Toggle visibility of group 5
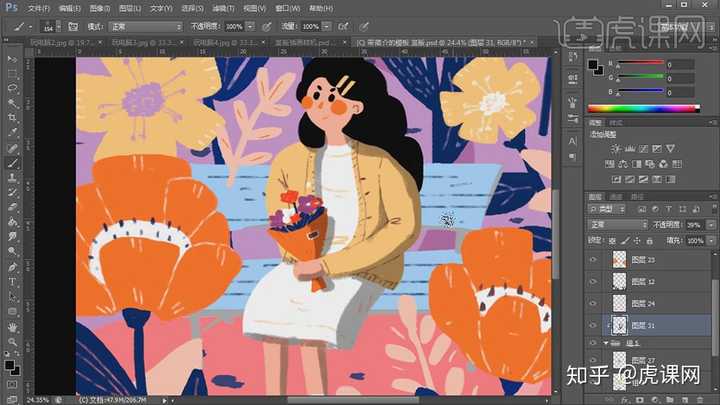Image resolution: width=720 pixels, height=405 pixels. 593,343
